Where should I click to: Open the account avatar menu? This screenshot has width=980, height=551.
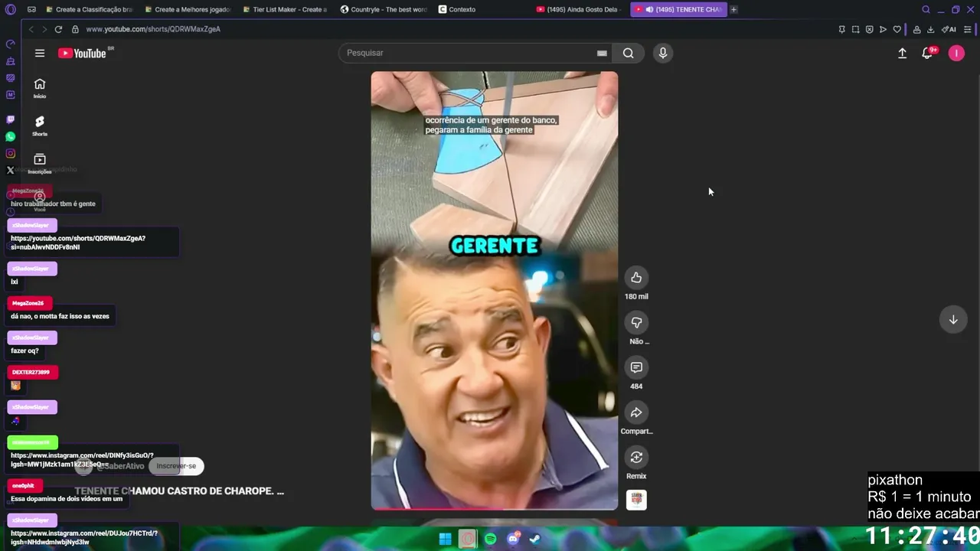[956, 53]
